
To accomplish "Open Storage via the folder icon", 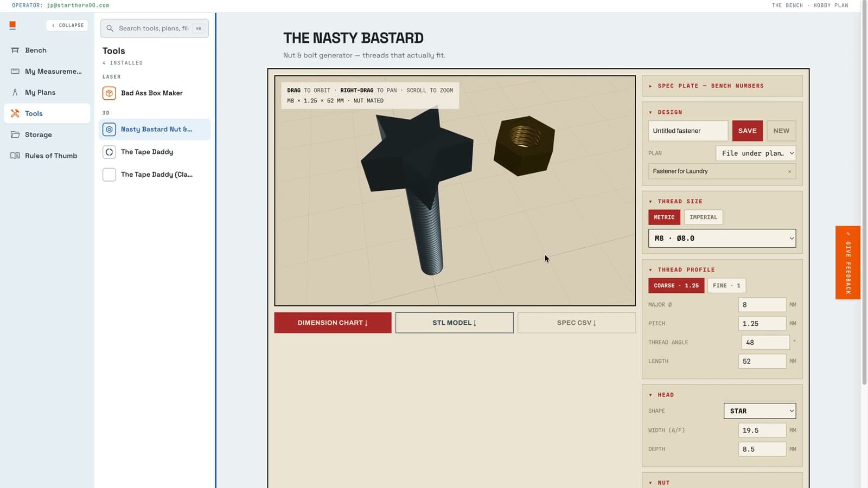I will [15, 134].
